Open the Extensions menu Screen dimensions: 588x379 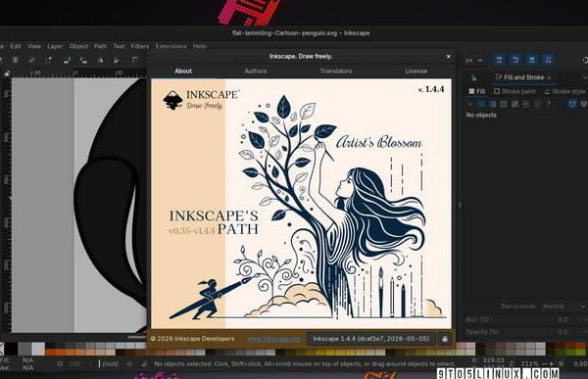click(x=171, y=46)
